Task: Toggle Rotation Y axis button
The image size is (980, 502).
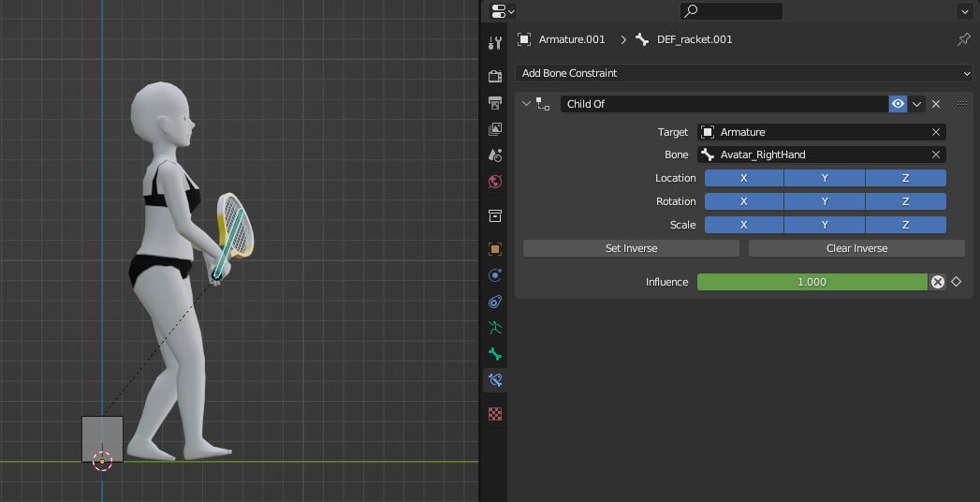Action: point(825,201)
